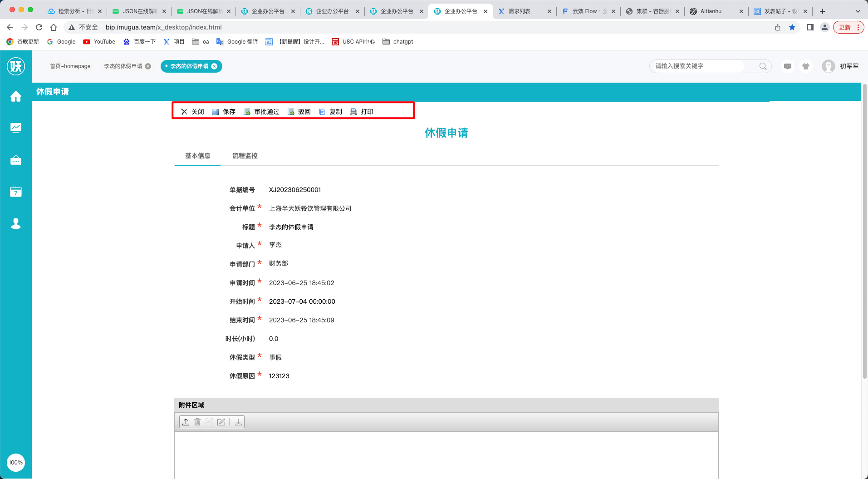Save the form with 保存
Viewport: 868px width, 479px height.
[x=224, y=112]
